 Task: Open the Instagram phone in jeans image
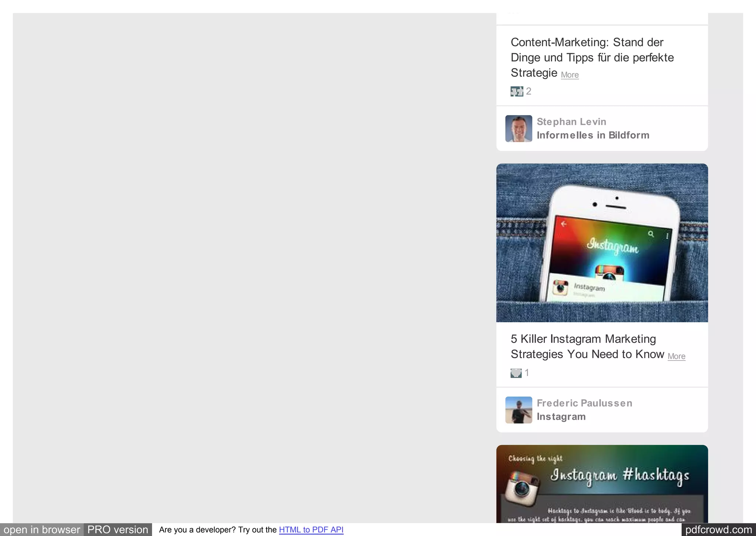pos(602,243)
